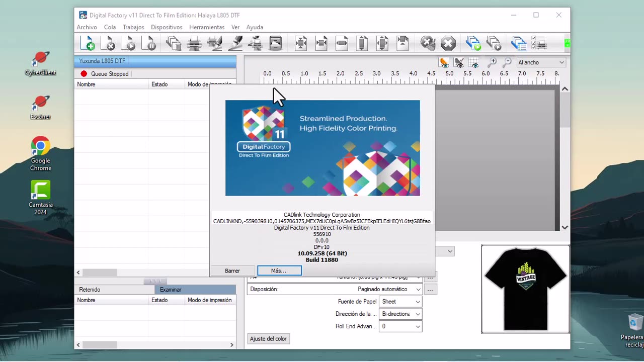Click the upper queue Nombre column header
The width and height of the screenshot is (644, 362).
tap(111, 84)
